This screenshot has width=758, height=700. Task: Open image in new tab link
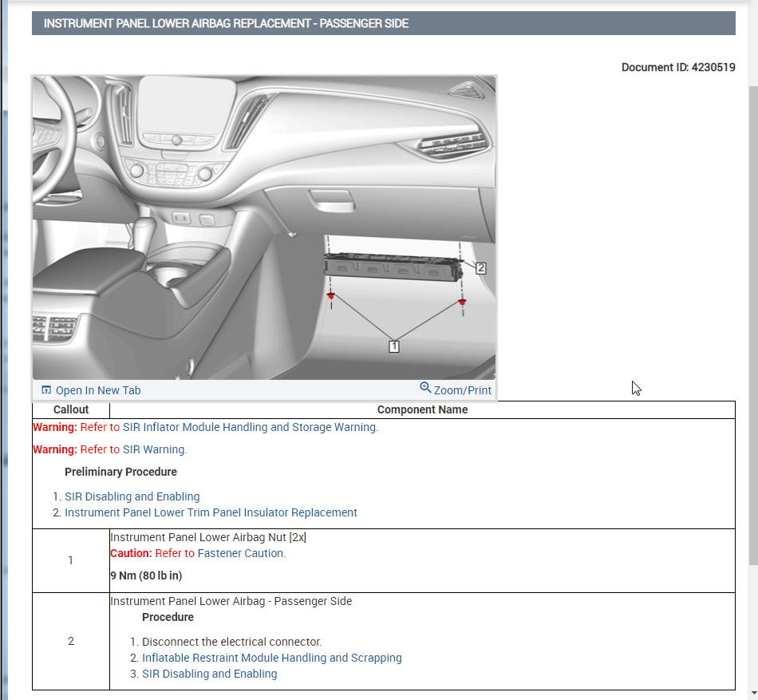[x=98, y=390]
